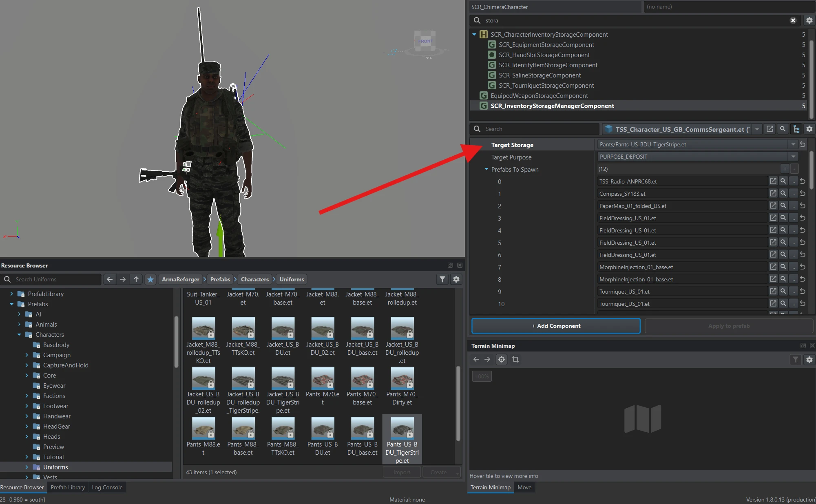Open properties panel settings gear

[x=809, y=129]
